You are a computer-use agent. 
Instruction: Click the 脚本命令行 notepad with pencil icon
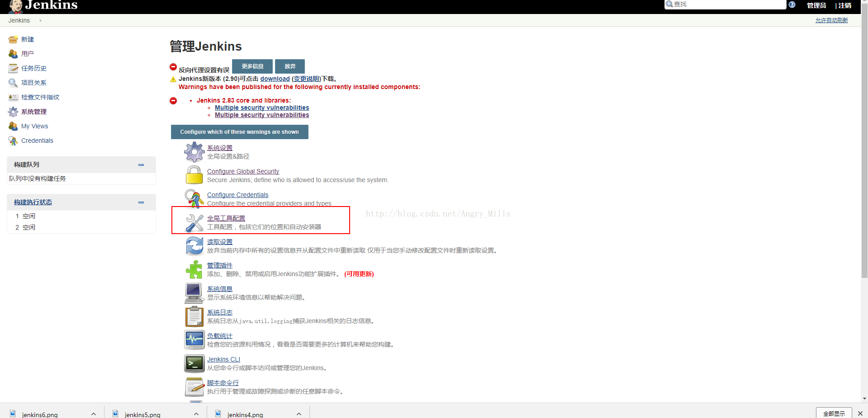[194, 387]
